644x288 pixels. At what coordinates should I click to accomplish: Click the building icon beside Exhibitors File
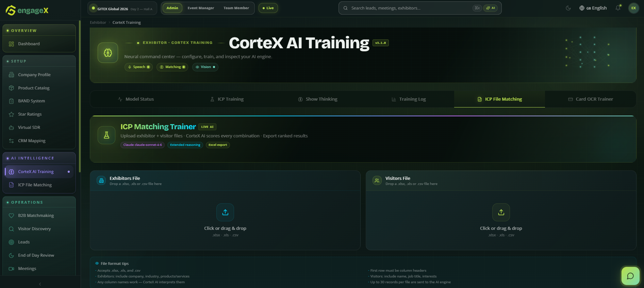tap(101, 181)
